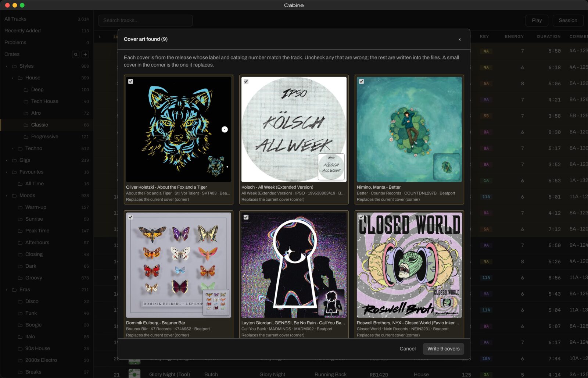588x378 pixels.
Task: Uncheck the Kolsch All Week cover checkbox
Action: pyautogui.click(x=246, y=81)
